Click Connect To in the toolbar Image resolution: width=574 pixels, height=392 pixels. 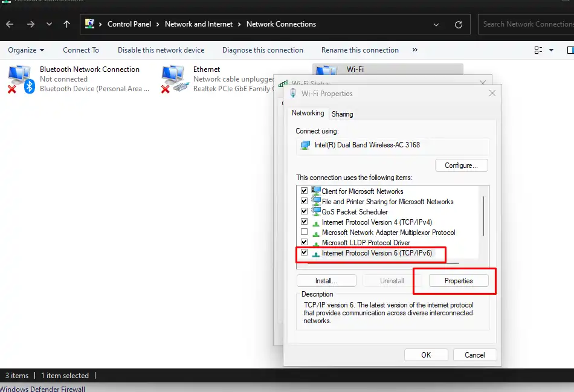(x=81, y=50)
